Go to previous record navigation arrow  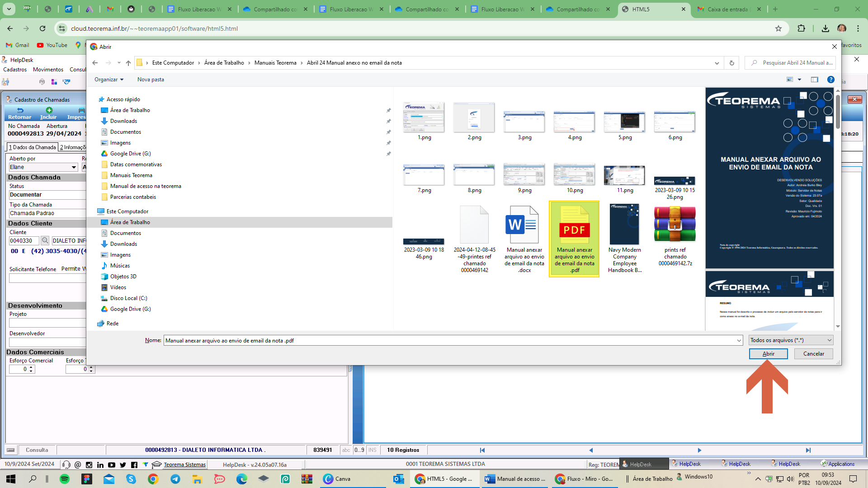pos(591,450)
